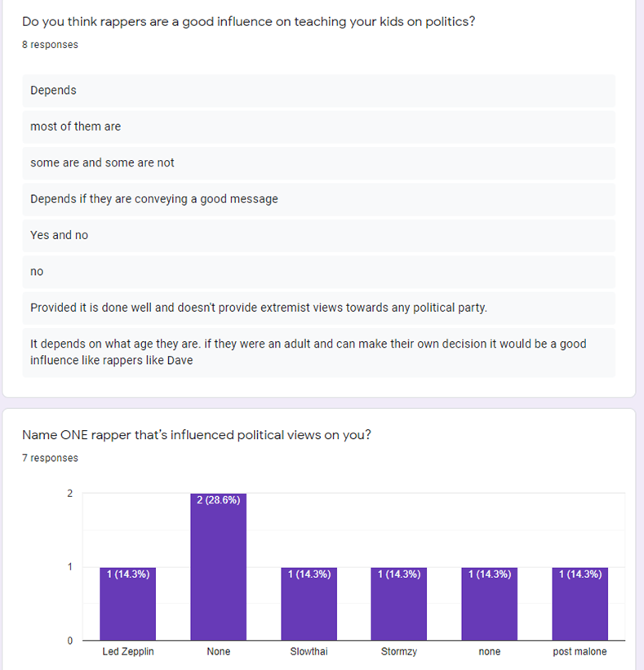This screenshot has height=670, width=644.
Task: Click the post malone bar
Action: coord(580,604)
